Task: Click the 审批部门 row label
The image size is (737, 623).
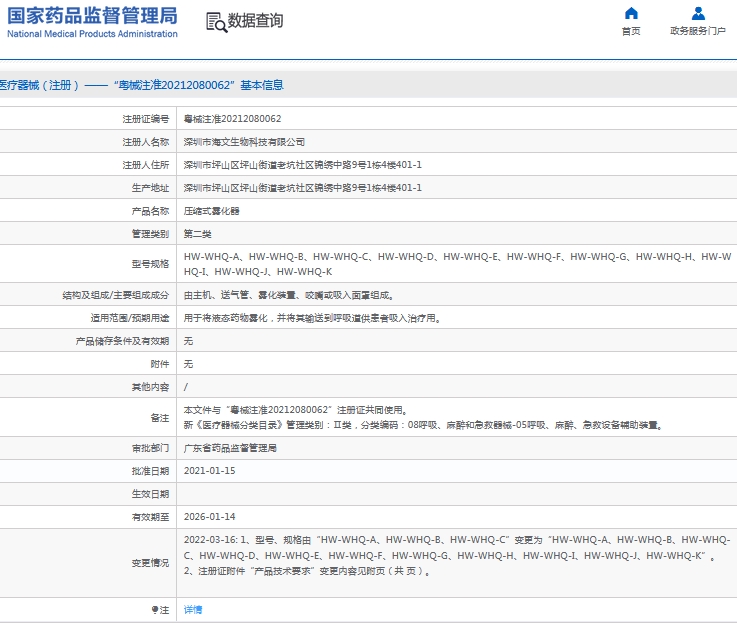Action: point(150,448)
